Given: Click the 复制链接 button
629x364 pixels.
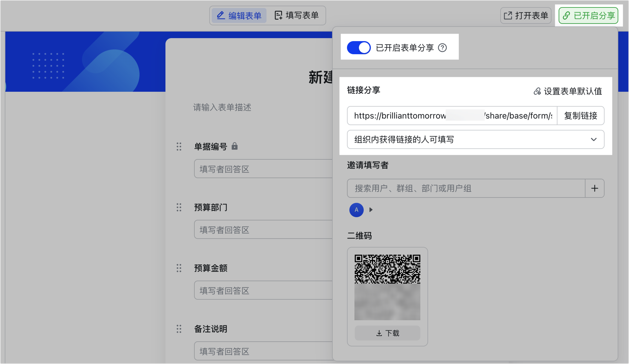Looking at the screenshot, I should 581,116.
